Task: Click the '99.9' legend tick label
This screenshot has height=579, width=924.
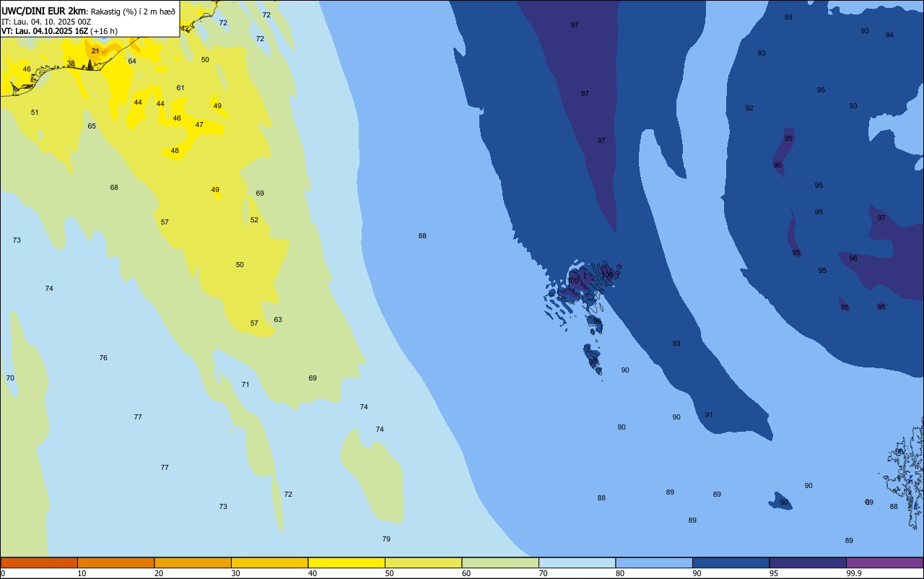Action: tap(854, 573)
